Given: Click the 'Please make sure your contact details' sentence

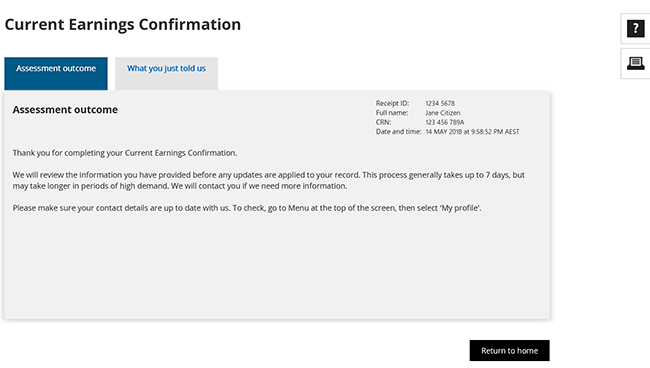Looking at the screenshot, I should [247, 208].
